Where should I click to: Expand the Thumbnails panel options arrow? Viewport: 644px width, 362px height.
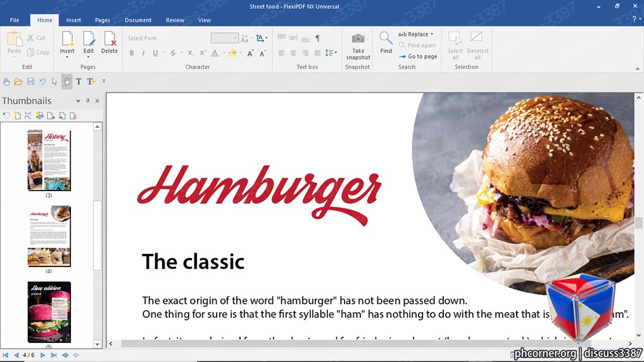[x=78, y=101]
